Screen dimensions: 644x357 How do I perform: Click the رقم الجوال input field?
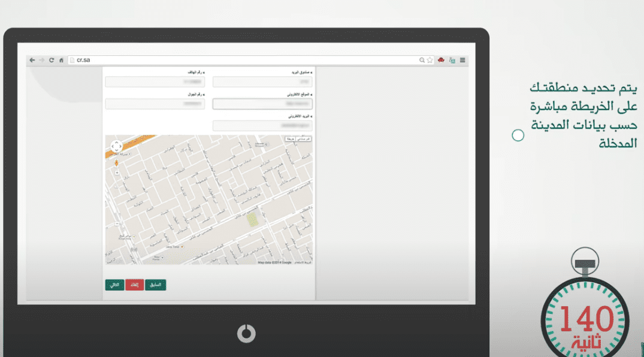(x=155, y=104)
